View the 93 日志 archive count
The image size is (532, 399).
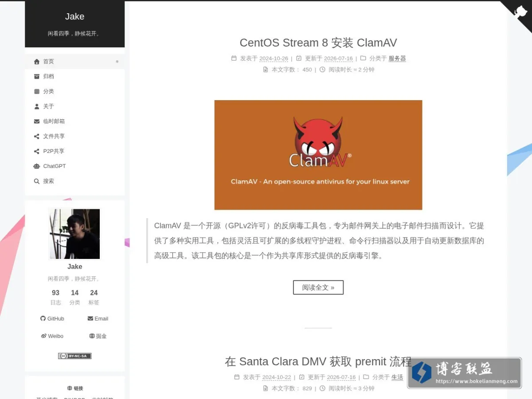click(x=55, y=297)
